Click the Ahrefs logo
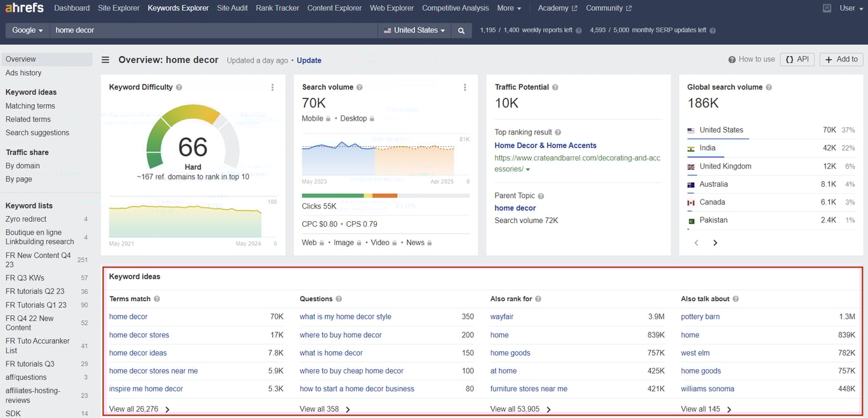 point(24,8)
